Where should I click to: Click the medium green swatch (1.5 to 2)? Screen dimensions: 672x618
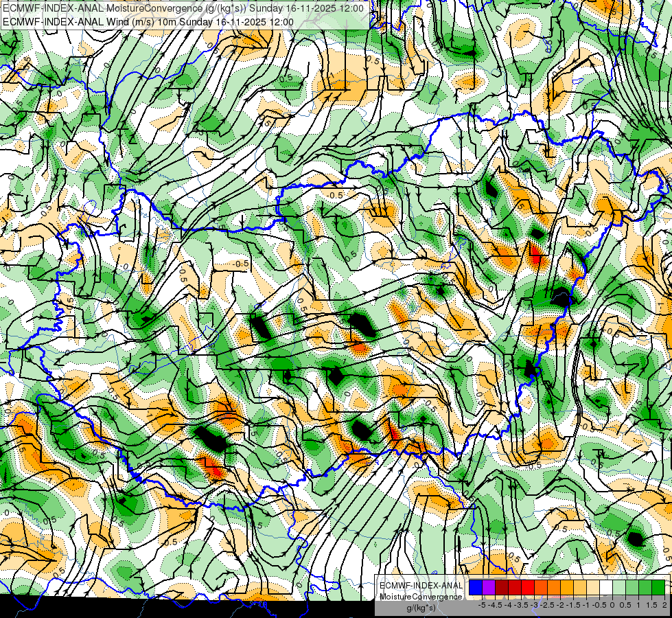pos(645,587)
